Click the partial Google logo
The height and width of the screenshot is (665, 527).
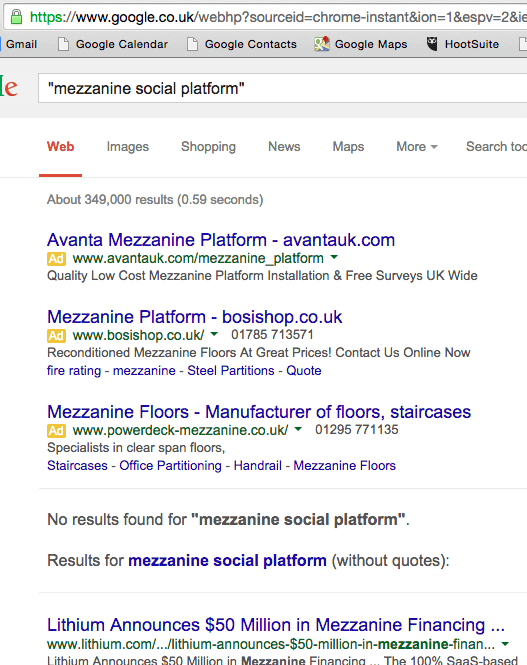(9, 87)
